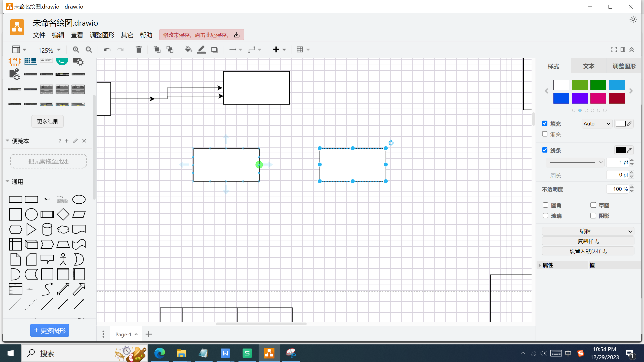The width and height of the screenshot is (644, 362).
Task: Choose the purple color swatch
Action: tap(580, 98)
